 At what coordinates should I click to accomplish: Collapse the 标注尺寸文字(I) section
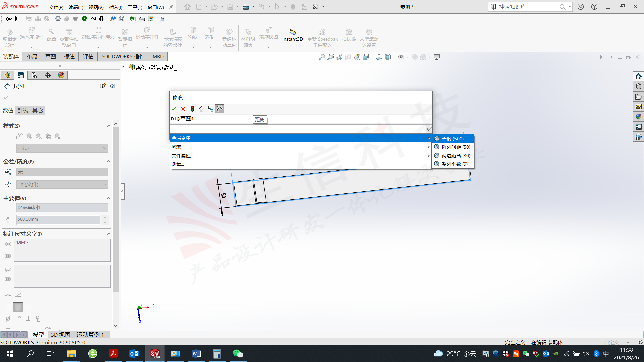[x=109, y=234]
